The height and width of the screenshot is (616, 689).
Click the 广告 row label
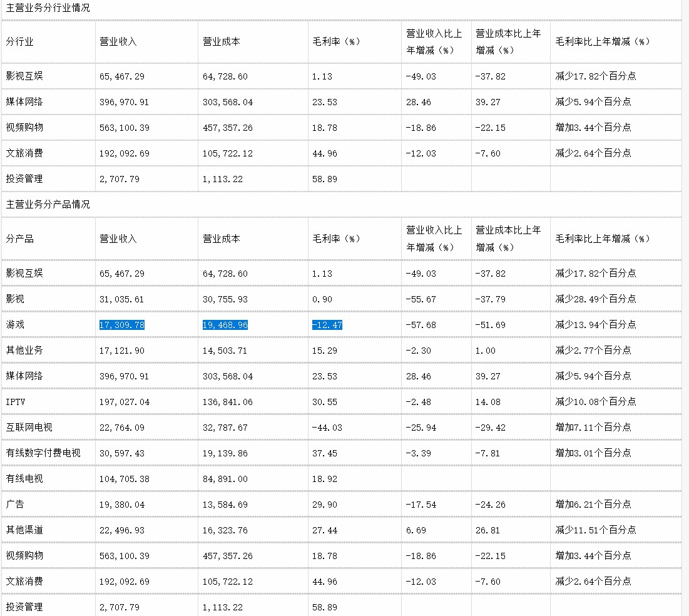pyautogui.click(x=15, y=504)
